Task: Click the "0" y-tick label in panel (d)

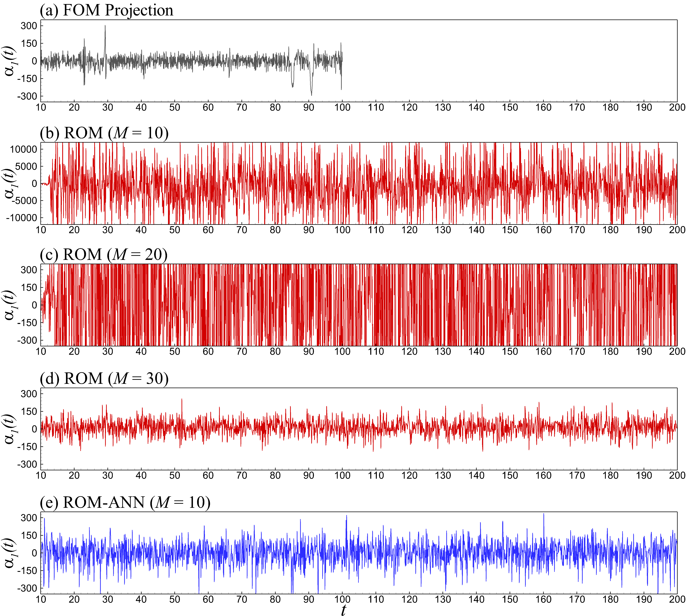Action: click(34, 429)
